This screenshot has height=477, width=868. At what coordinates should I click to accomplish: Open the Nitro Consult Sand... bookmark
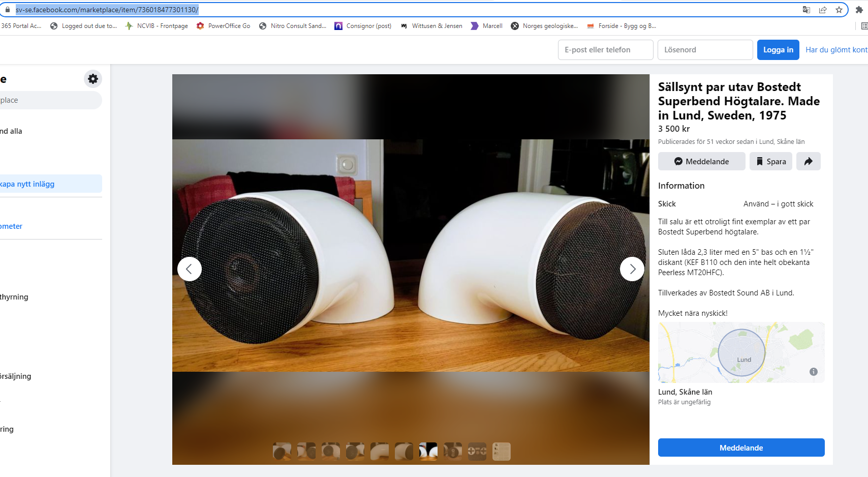click(292, 26)
